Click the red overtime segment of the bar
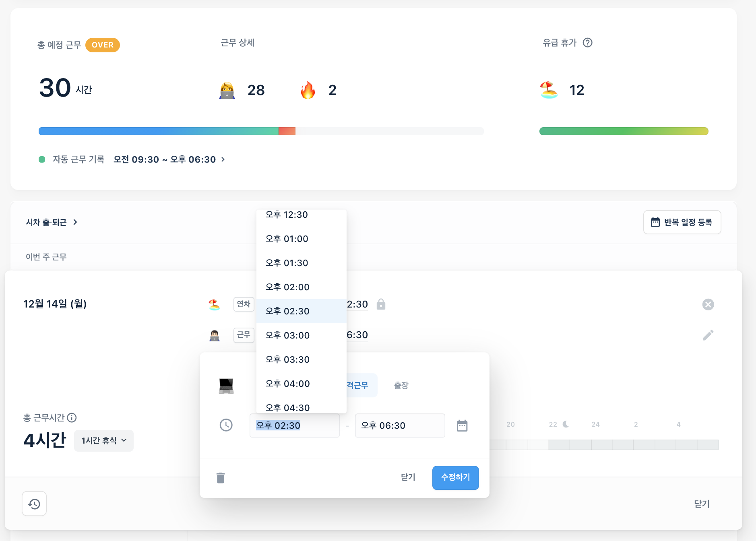This screenshot has height=541, width=756. pos(287,131)
